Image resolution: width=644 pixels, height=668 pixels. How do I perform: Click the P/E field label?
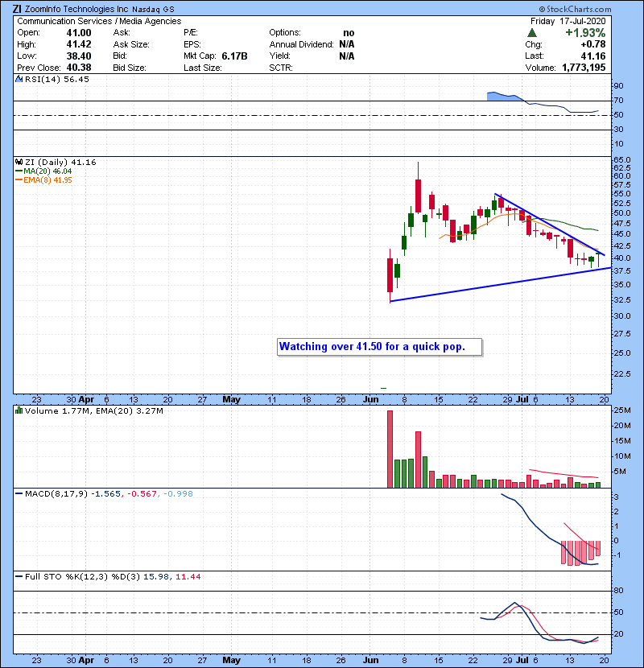[x=191, y=33]
